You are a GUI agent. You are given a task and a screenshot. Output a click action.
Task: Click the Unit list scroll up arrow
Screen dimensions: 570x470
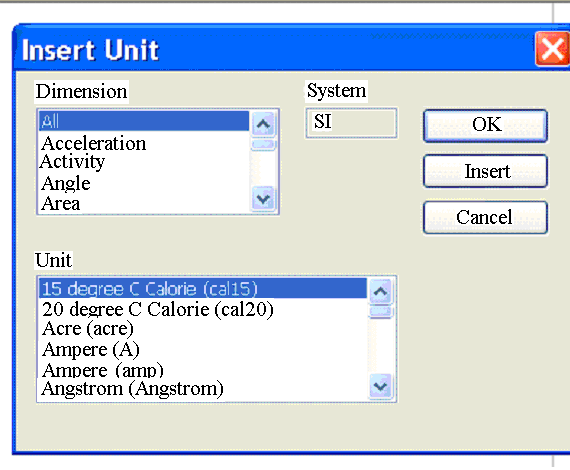380,291
